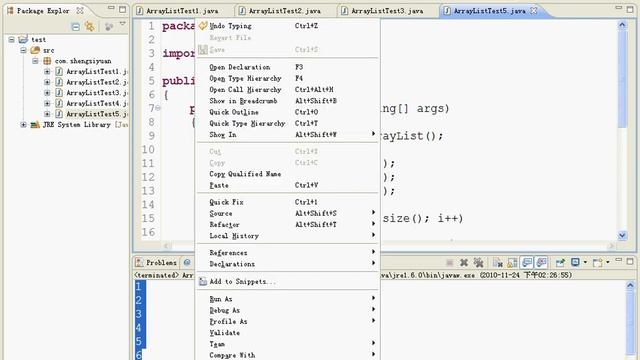
Task: Click JRE System Library icon in tree
Action: pyautogui.click(x=35, y=124)
